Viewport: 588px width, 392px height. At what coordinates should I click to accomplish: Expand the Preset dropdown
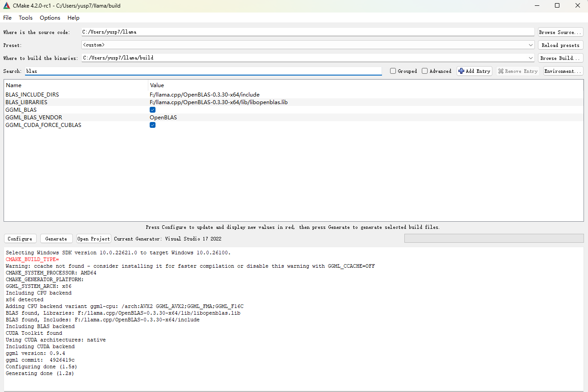click(531, 45)
